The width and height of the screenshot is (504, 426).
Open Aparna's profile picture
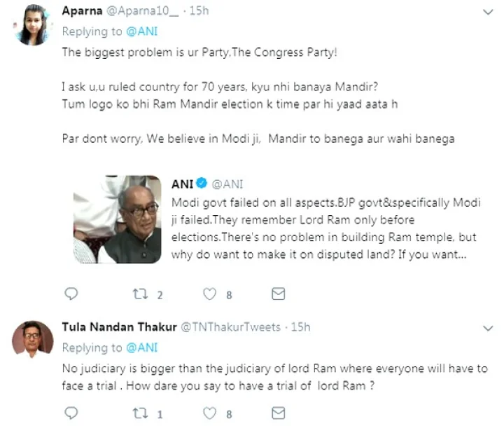point(33,25)
